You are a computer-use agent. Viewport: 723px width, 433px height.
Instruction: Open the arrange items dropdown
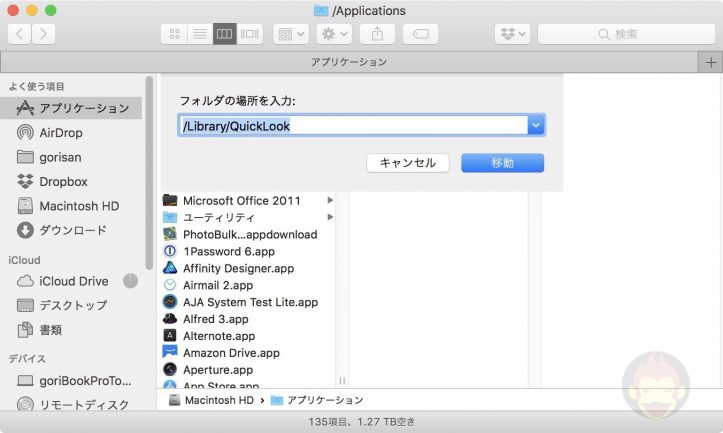(x=291, y=34)
